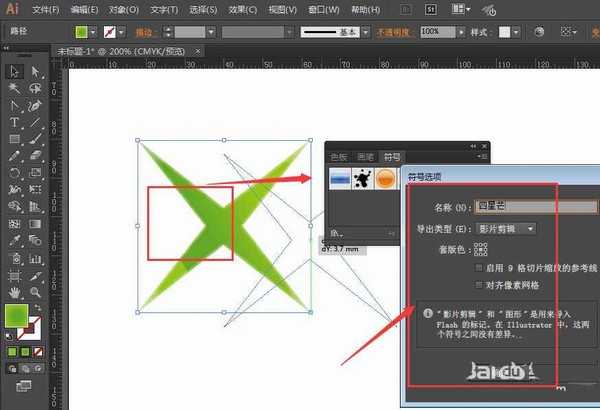Select the black arrow Selection tool

[x=14, y=72]
